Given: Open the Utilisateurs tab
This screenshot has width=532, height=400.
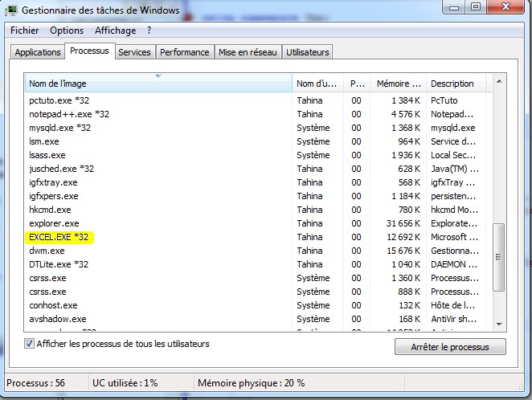Looking at the screenshot, I should [x=307, y=52].
